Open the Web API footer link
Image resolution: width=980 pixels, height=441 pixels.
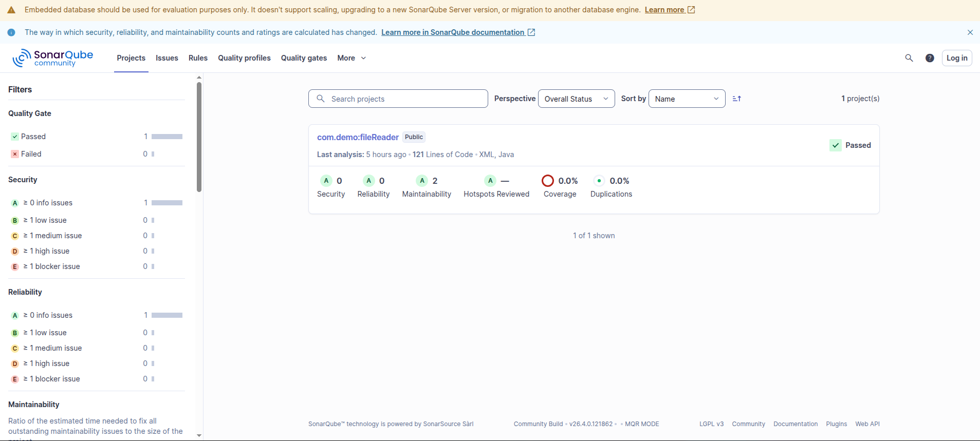point(867,424)
